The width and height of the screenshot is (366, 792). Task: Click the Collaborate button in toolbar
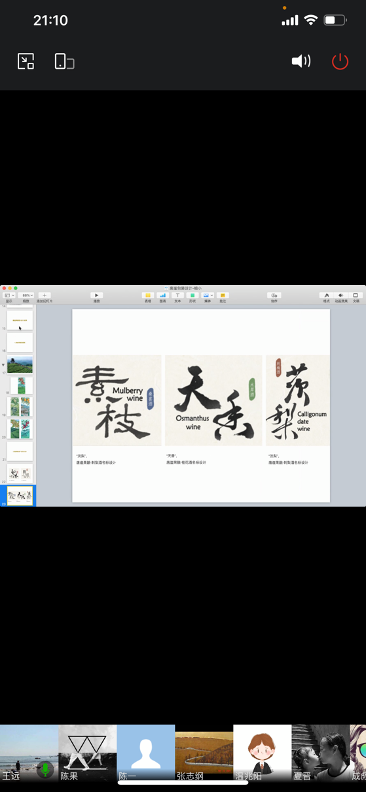(274, 295)
